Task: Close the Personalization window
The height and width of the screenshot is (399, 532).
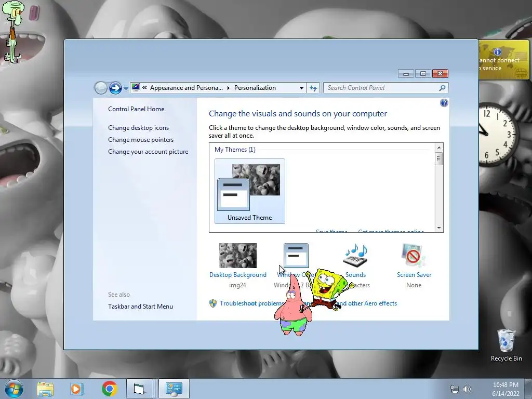Action: tap(440, 74)
